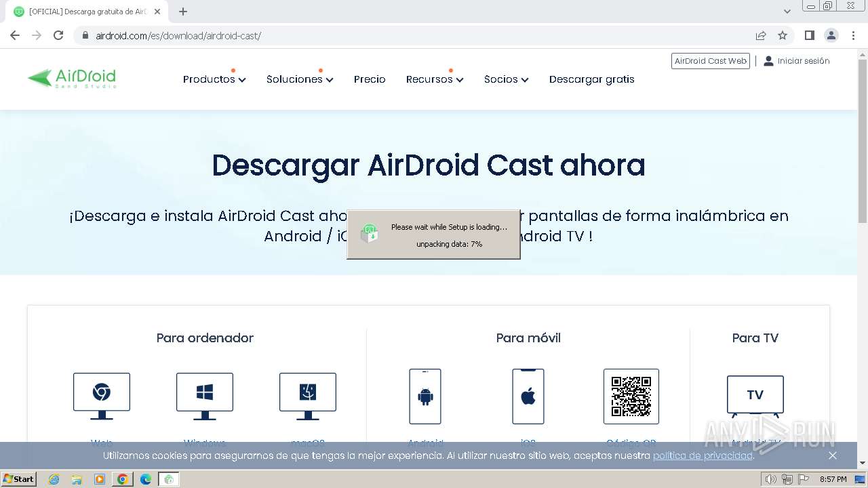Click the Windows Start button

click(x=18, y=479)
